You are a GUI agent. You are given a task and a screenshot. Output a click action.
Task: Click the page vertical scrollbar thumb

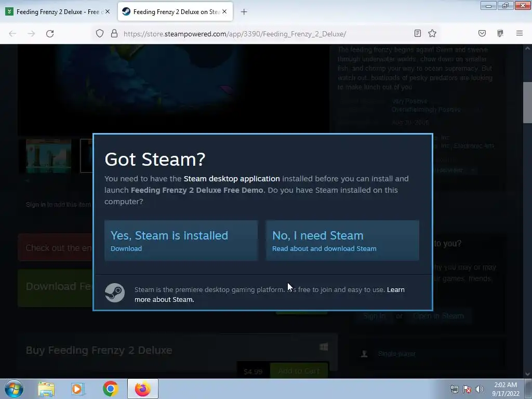pos(528,102)
